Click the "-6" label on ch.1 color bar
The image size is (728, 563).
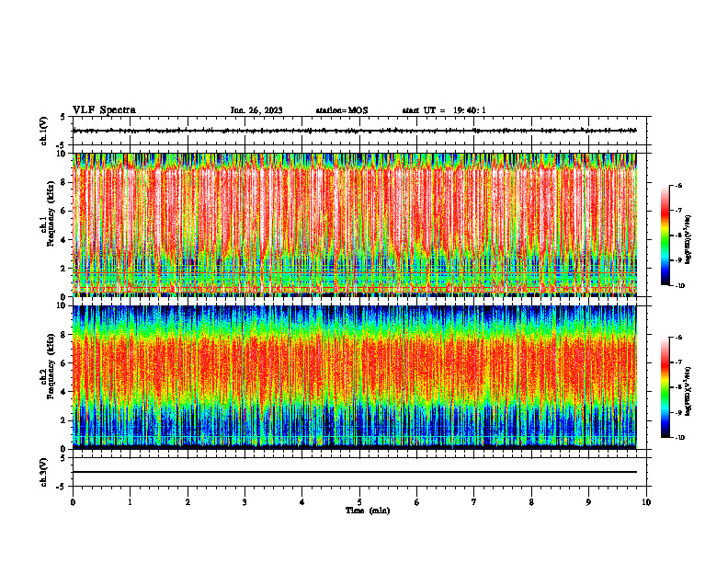coord(677,186)
